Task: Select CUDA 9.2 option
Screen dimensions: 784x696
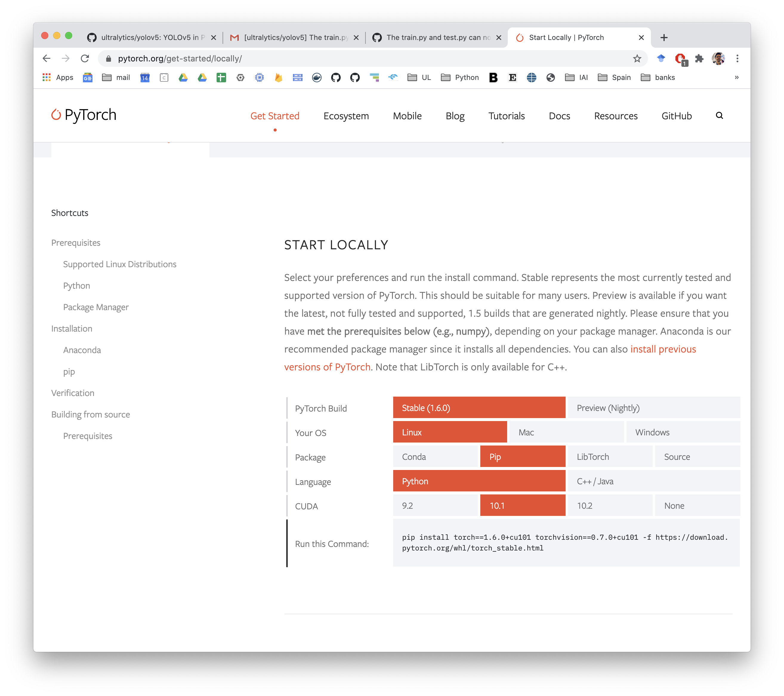Action: (x=435, y=505)
